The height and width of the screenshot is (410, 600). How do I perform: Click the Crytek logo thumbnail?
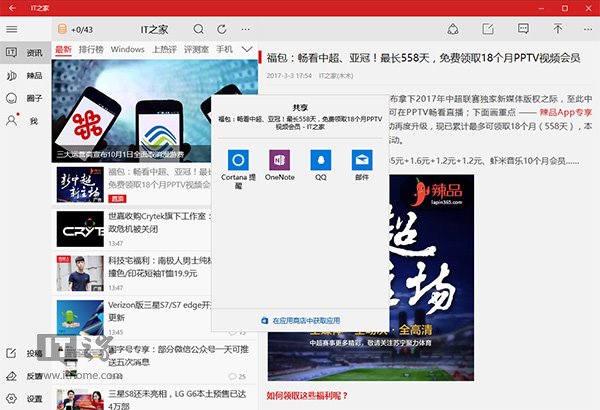pos(80,229)
